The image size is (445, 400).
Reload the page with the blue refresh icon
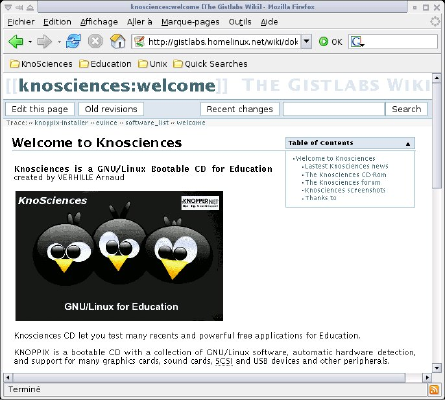[73, 41]
